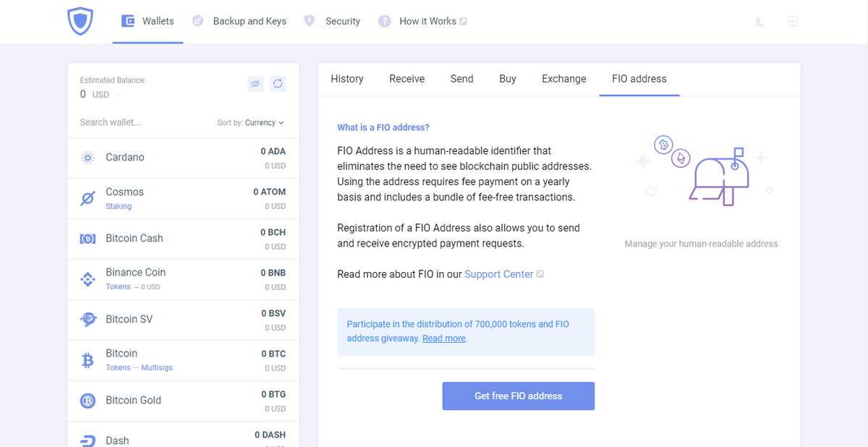Click the 0 ADA balance
868x447 pixels.
point(273,151)
